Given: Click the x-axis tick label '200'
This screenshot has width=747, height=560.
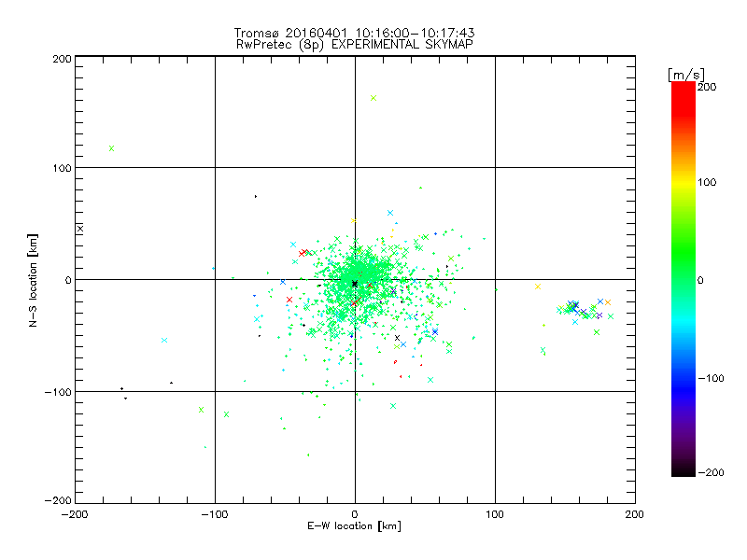Looking at the screenshot, I should pos(635,514).
